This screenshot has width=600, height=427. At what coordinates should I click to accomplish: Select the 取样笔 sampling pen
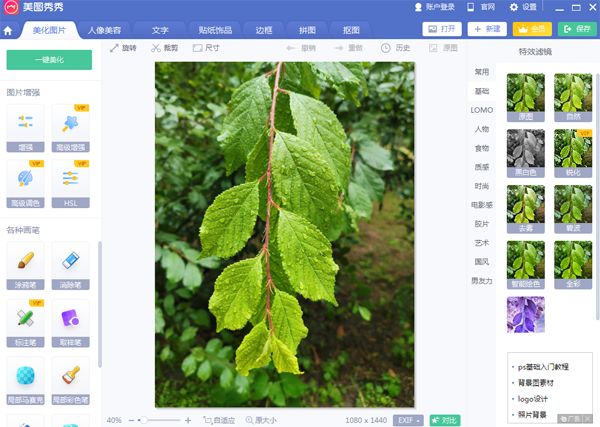click(70, 323)
